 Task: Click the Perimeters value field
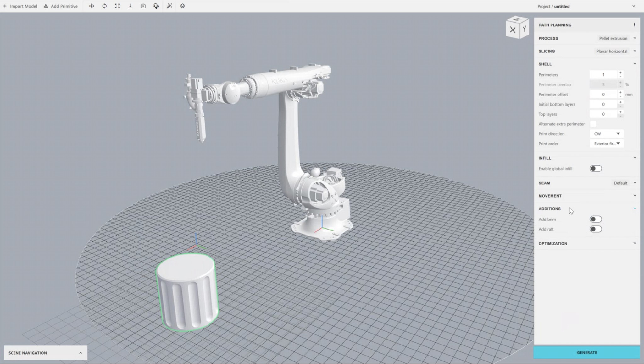pos(603,75)
